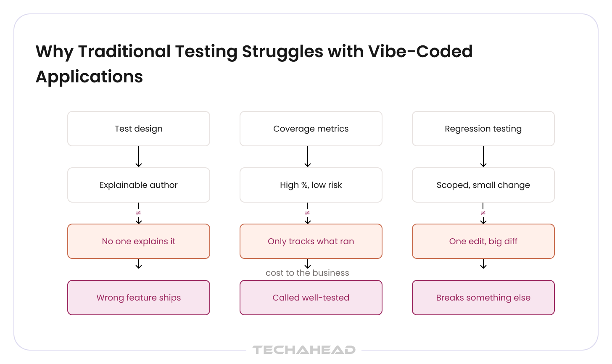612x364 pixels.
Task: Click the not-equal symbol under Scoped, small change
Action: click(x=483, y=213)
